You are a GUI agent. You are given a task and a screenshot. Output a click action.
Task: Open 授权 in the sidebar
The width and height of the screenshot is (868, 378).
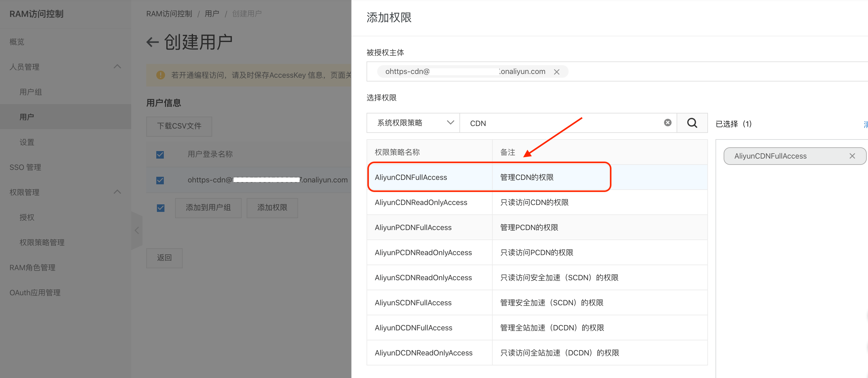point(27,217)
